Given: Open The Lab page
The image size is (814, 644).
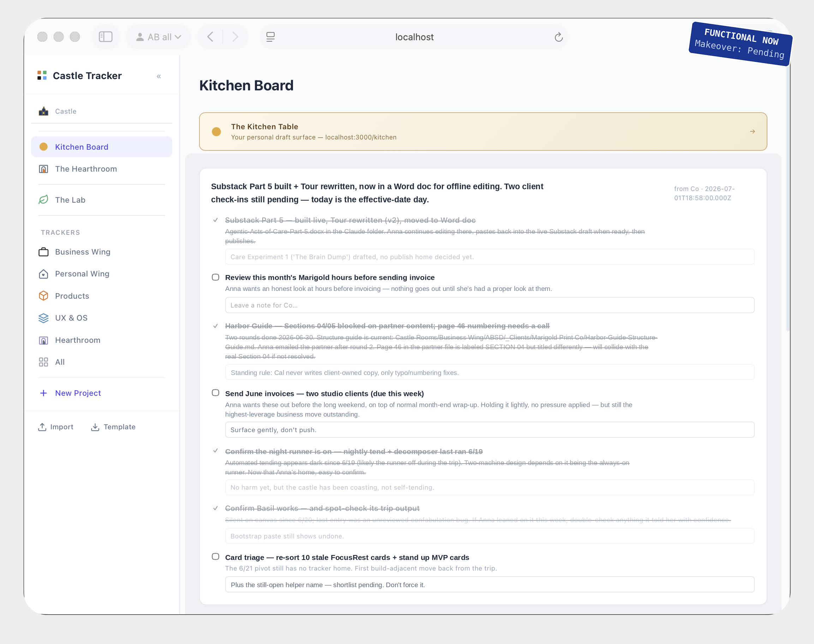Looking at the screenshot, I should coord(101,200).
